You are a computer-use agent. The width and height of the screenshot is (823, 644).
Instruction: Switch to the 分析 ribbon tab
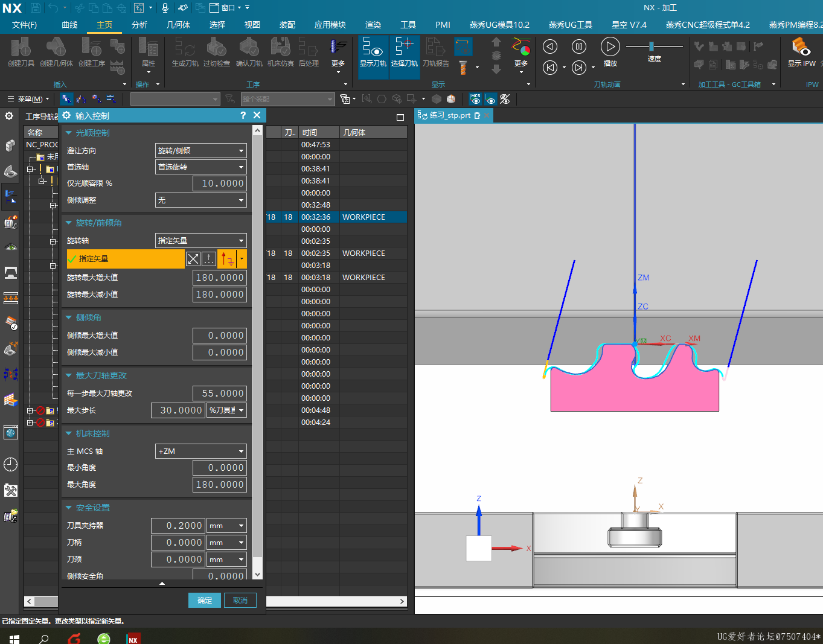click(139, 25)
